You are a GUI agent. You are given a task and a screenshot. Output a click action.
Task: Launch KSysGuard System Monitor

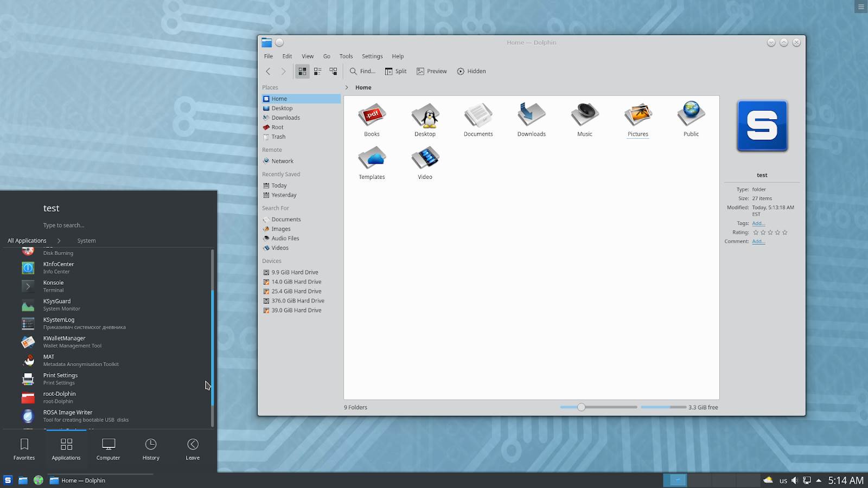coord(56,304)
